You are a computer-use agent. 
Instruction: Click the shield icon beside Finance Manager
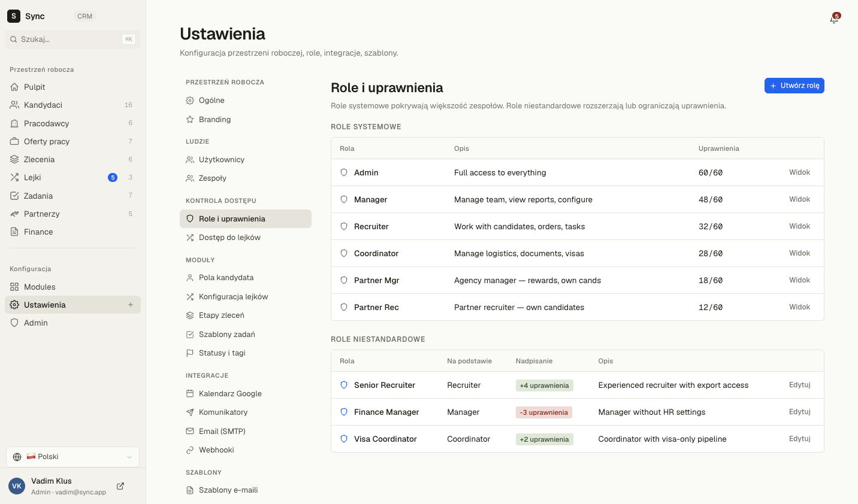[344, 412]
